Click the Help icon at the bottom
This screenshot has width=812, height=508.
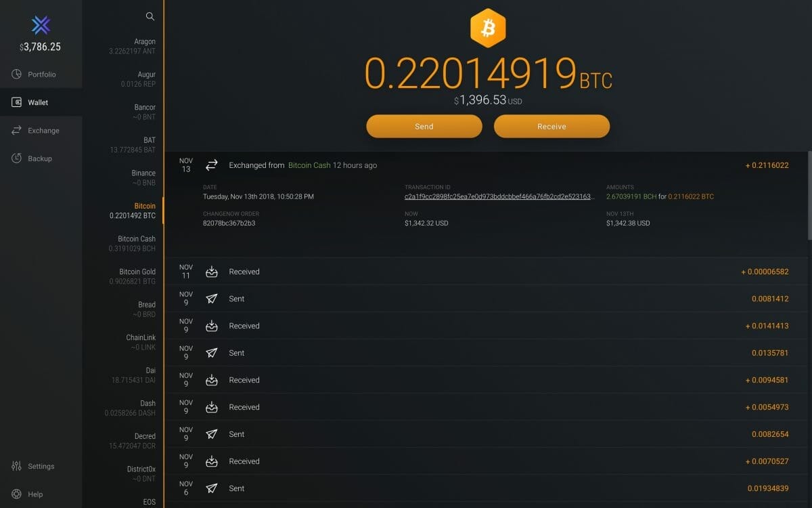click(15, 494)
